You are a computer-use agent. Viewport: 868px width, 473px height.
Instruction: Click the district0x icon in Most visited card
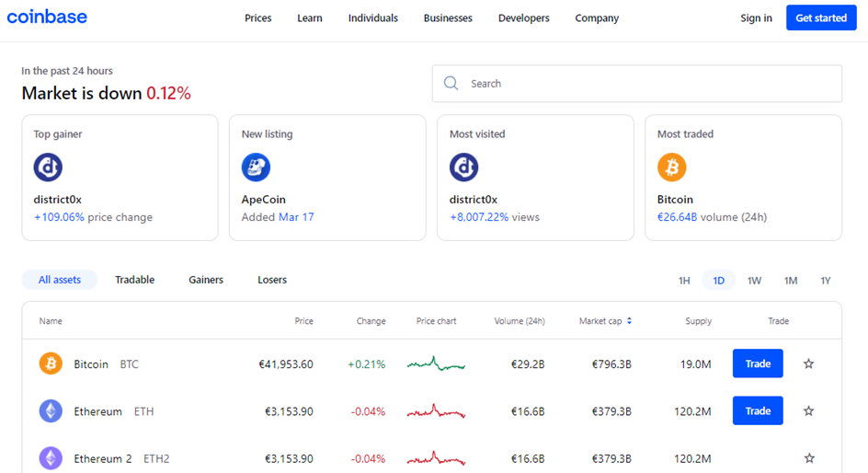coord(463,167)
